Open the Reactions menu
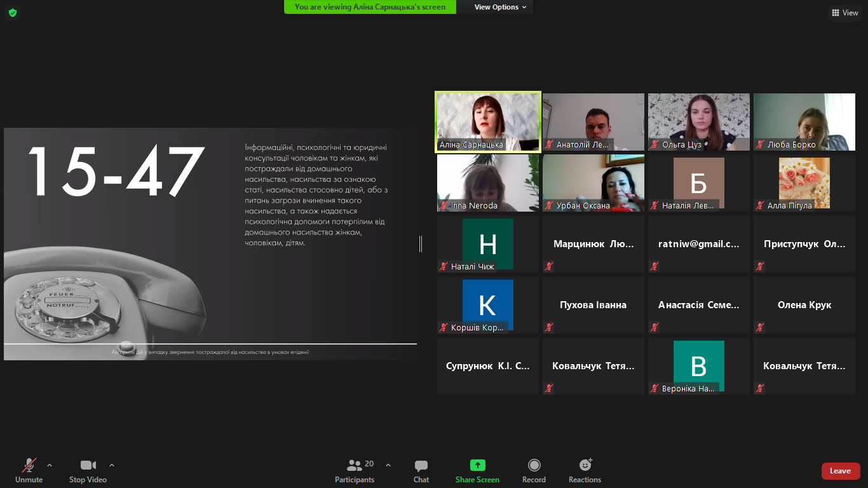This screenshot has height=488, width=868. (585, 471)
